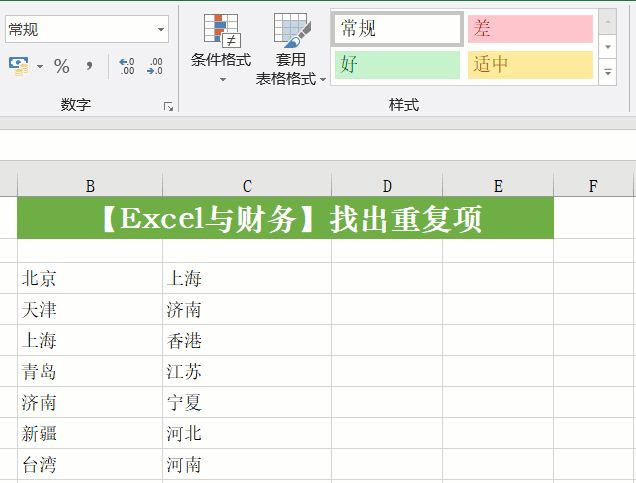The image size is (636, 483).
Task: Select the cell containing 新疆
Action: click(90, 434)
